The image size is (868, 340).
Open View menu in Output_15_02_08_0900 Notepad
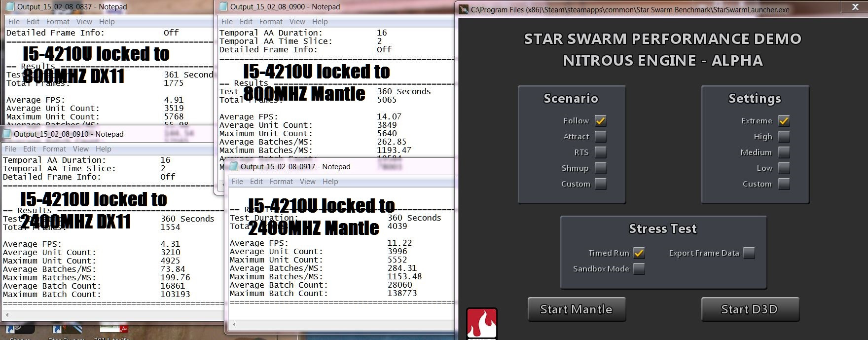tap(297, 22)
